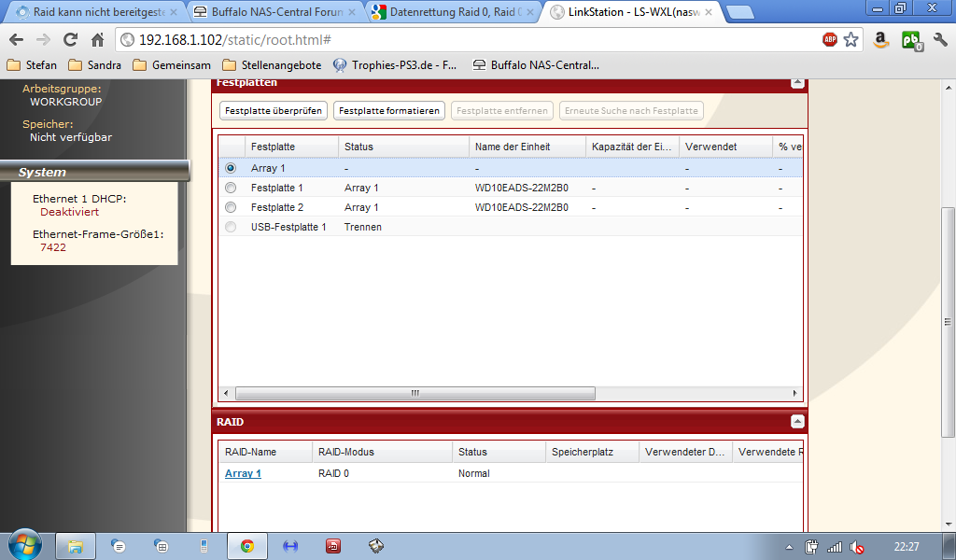Collapse the Festplatten section

[796, 82]
